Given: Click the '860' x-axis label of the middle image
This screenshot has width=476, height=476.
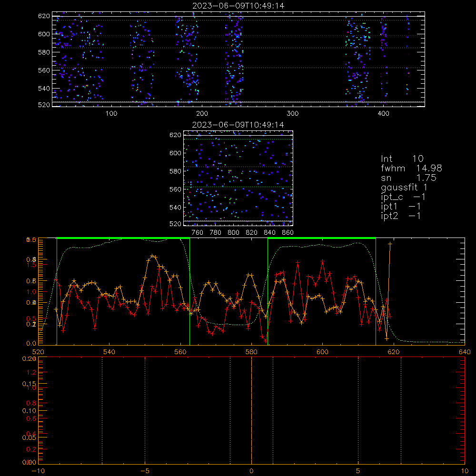Looking at the screenshot, I should coord(288,233).
